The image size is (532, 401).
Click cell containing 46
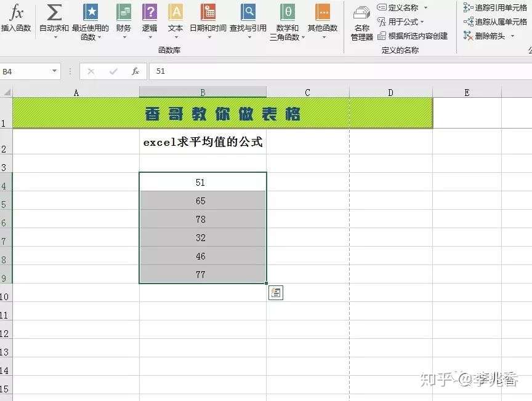(203, 256)
